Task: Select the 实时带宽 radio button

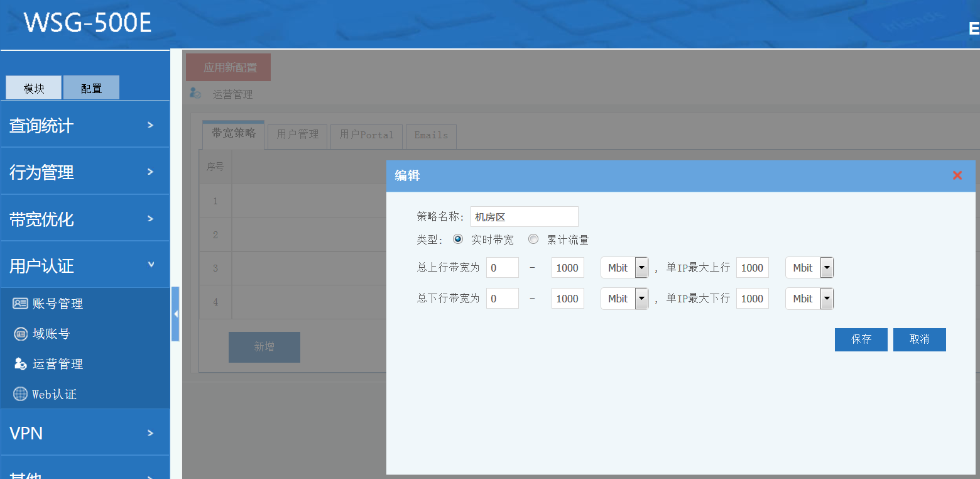Action: coord(458,239)
